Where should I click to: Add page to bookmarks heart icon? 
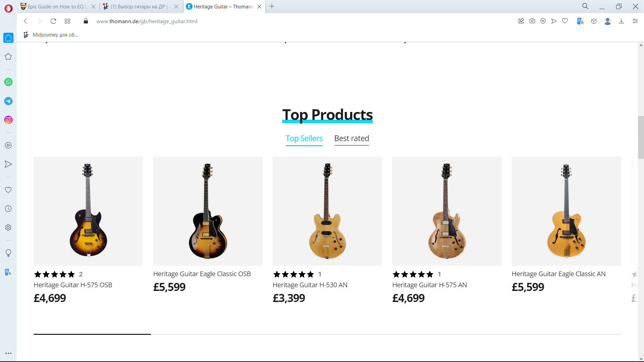pyautogui.click(x=565, y=21)
